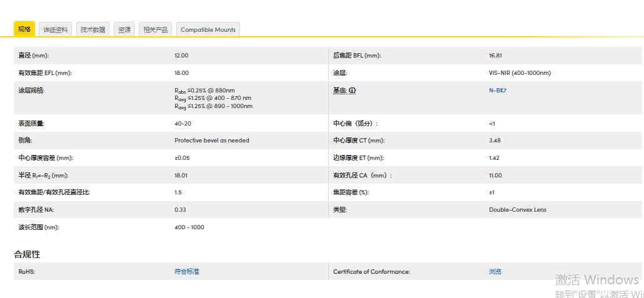Screen dimensions: 644x298
Task: Click the 基底 underlined label
Action: pos(340,91)
